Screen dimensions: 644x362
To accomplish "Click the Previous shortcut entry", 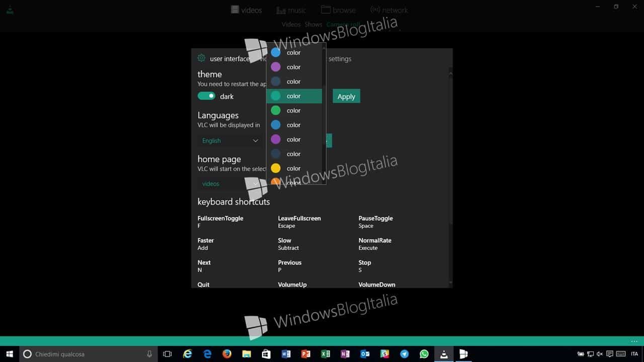I will [x=290, y=266].
